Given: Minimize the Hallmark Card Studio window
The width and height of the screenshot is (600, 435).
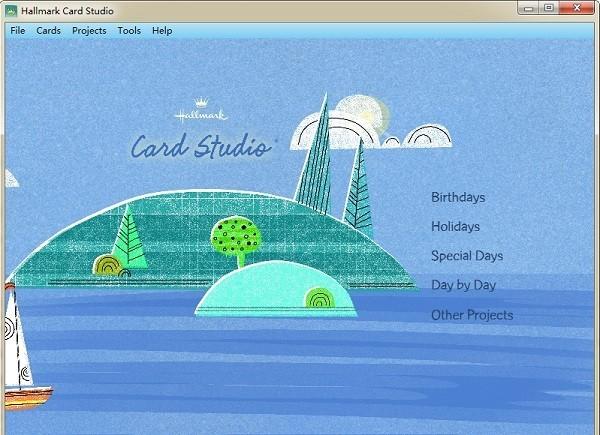Looking at the screenshot, I should [x=528, y=8].
